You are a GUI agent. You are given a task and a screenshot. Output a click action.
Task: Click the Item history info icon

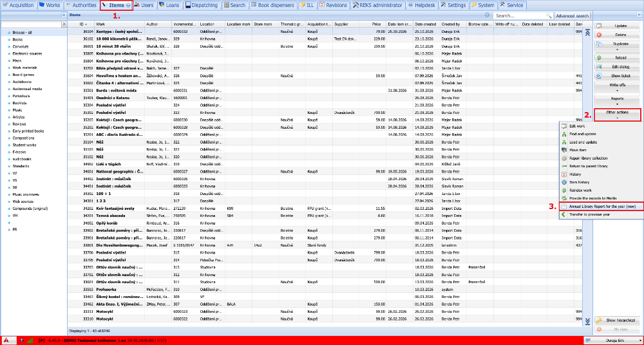tap(564, 182)
